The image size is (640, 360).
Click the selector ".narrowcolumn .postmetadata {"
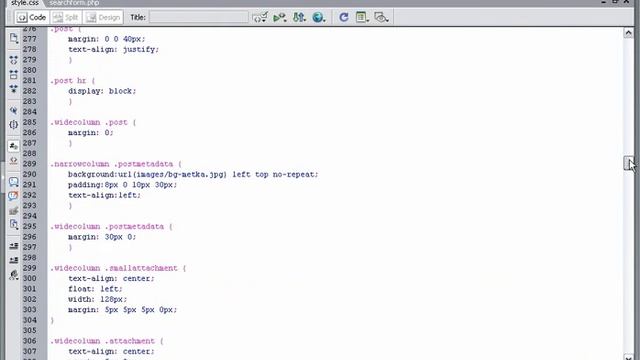tap(116, 164)
